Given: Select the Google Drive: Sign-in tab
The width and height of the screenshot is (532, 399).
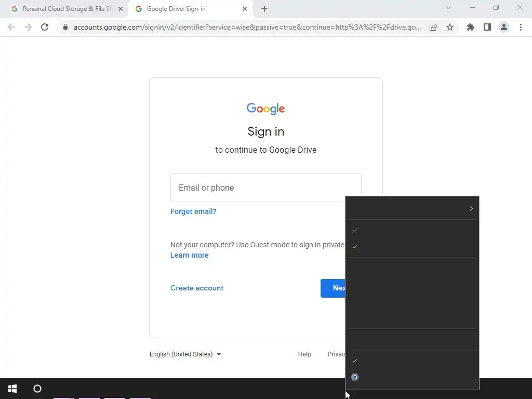Looking at the screenshot, I should pyautogui.click(x=190, y=9).
